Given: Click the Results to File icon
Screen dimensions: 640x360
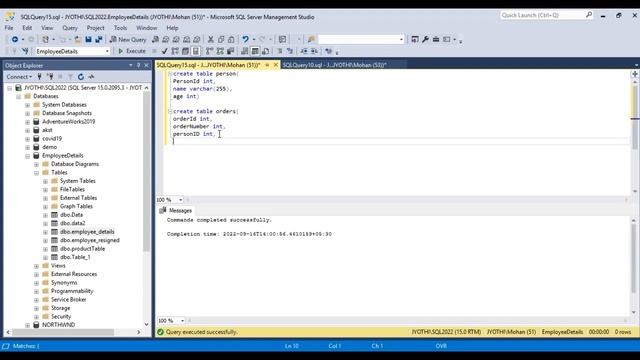Looking at the screenshot, I should pyautogui.click(x=266, y=51).
